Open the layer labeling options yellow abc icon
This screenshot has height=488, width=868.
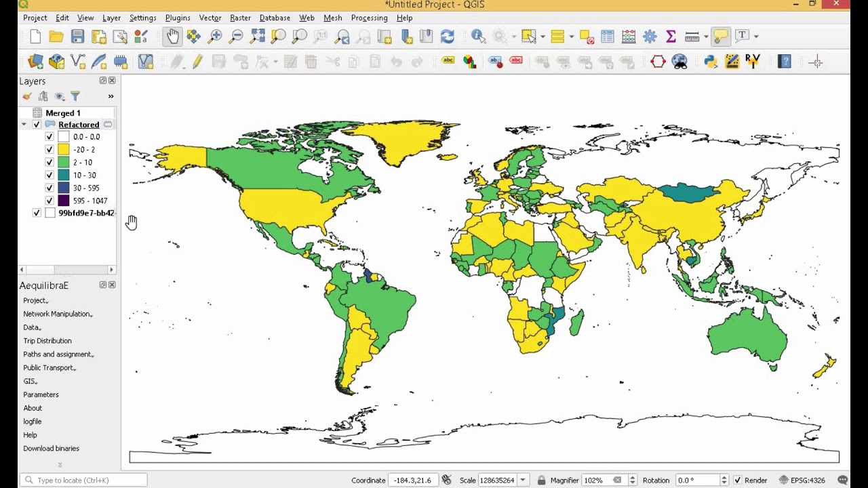448,62
